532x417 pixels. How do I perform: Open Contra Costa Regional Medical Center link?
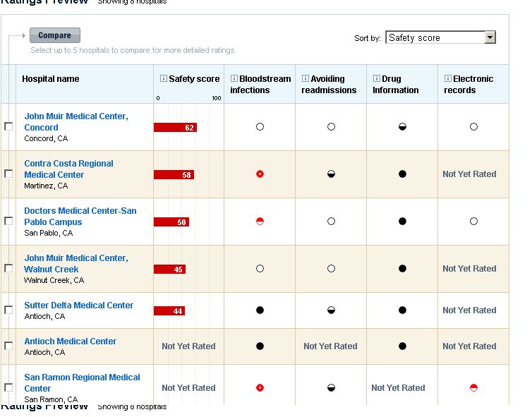(x=68, y=169)
